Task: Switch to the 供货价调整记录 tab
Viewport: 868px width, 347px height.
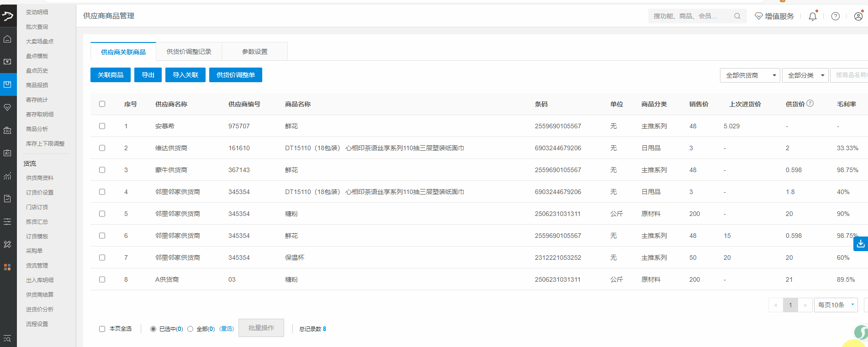Action: (x=189, y=52)
